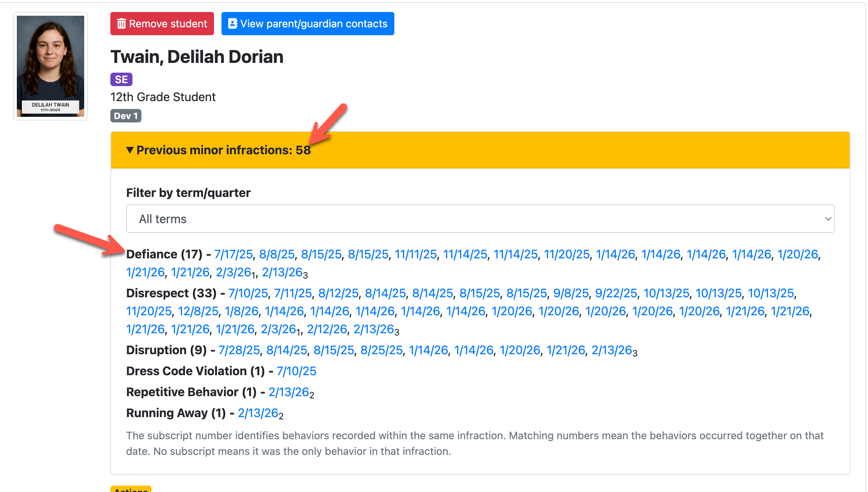Open Dress Code Violation dated 7/10/25

296,371
